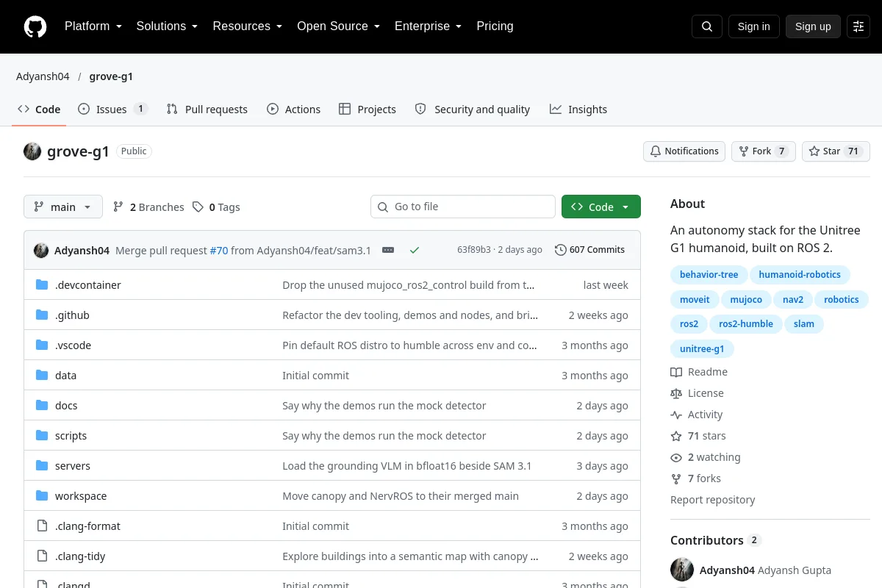This screenshot has height=588, width=882.
Task: Click the book icon beside Readme
Action: [676, 372]
